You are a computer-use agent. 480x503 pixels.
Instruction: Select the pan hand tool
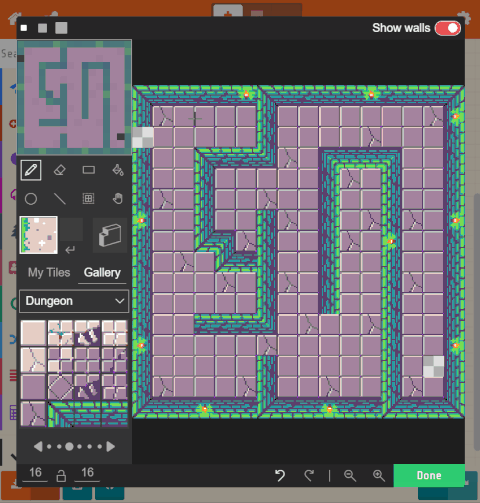coord(118,199)
